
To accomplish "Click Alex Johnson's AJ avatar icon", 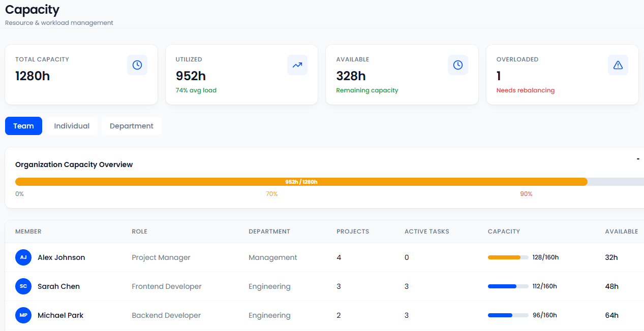I will click(23, 257).
